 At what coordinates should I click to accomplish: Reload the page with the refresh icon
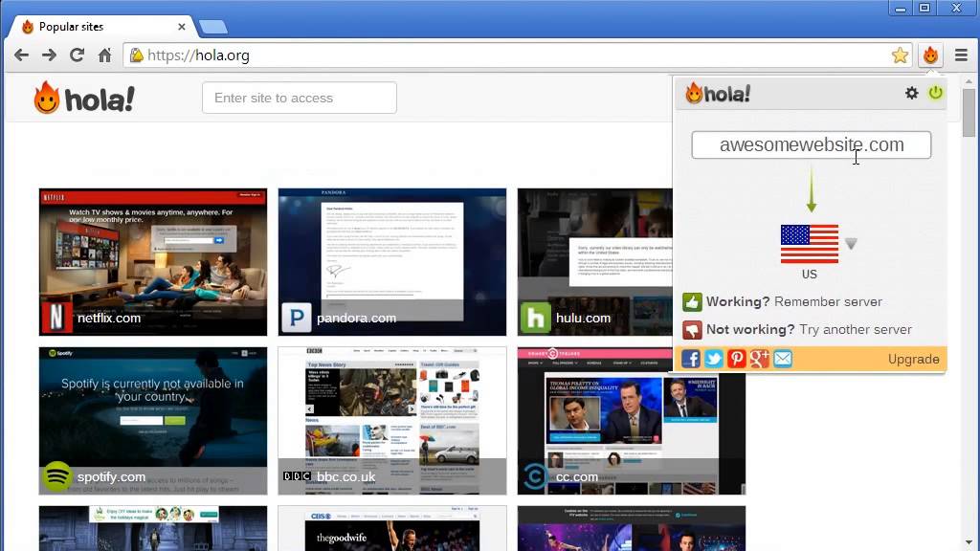point(77,55)
